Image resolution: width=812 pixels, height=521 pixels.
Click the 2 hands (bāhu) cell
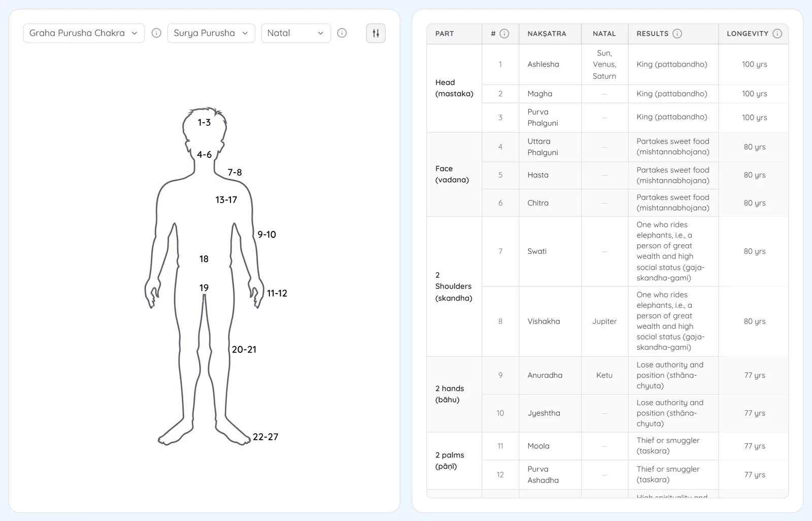[454, 394]
